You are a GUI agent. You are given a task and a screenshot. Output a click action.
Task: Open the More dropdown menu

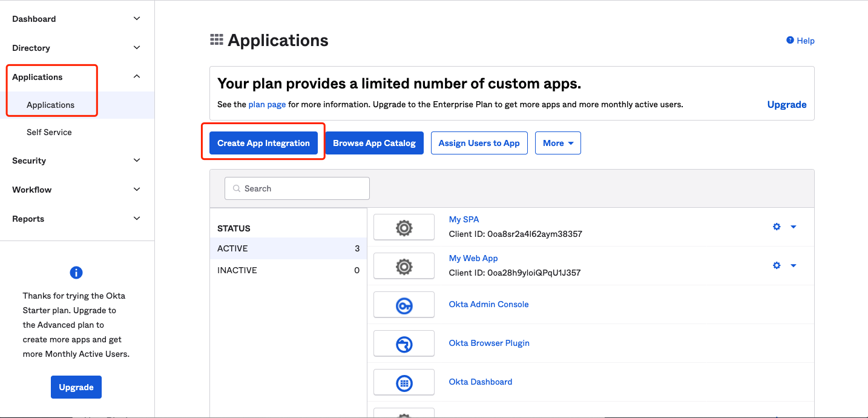pos(558,143)
